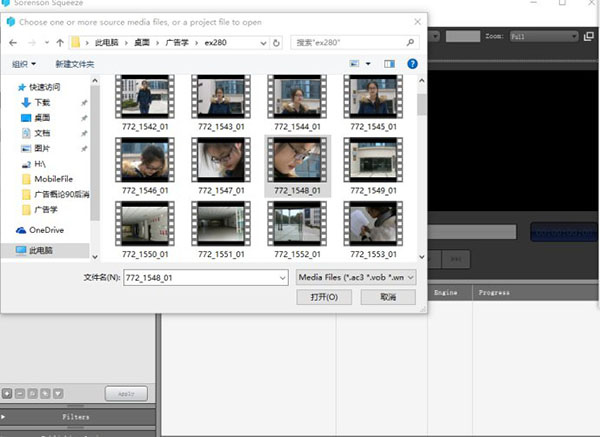Open view options dropdown arrow
This screenshot has height=437, width=600.
coord(368,64)
